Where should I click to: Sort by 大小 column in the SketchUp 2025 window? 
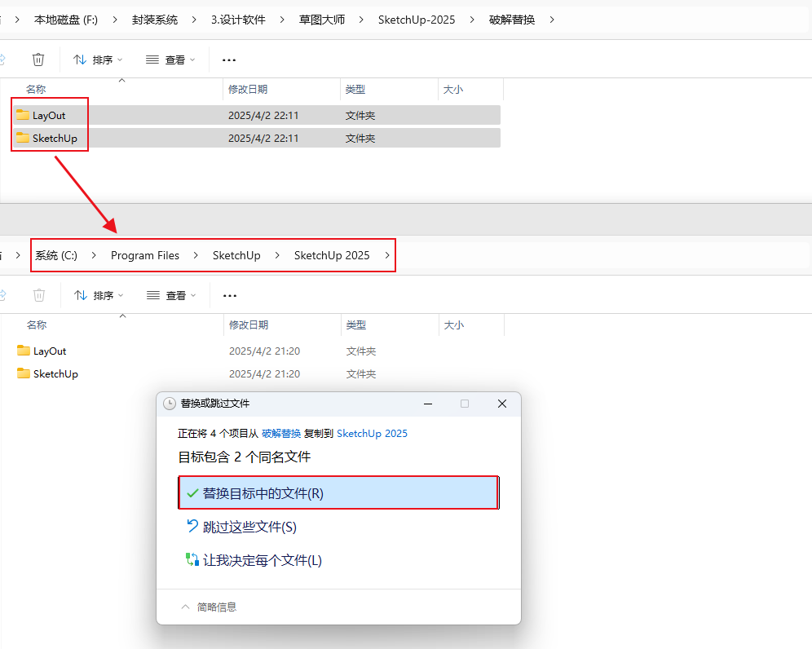point(454,324)
